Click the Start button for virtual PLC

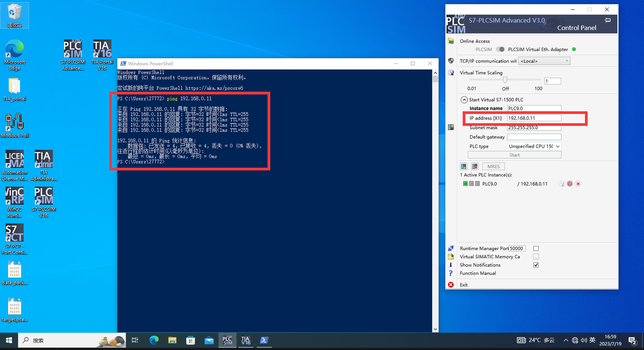[514, 155]
